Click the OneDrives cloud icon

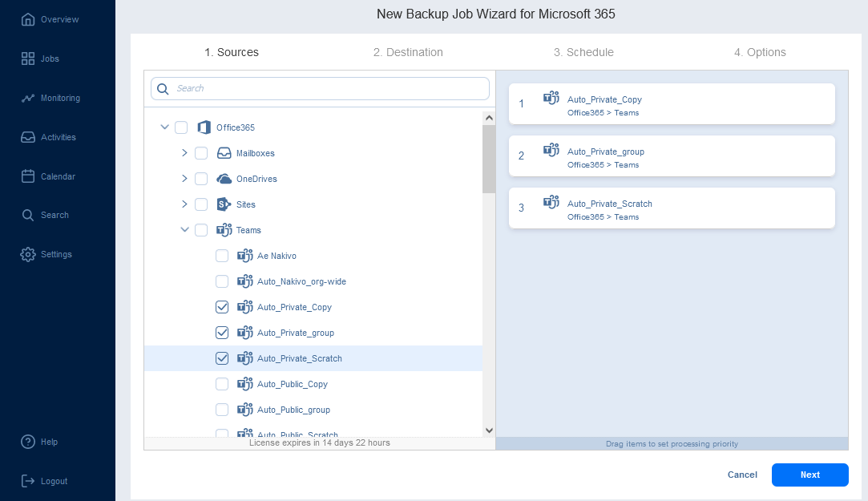[x=224, y=179]
